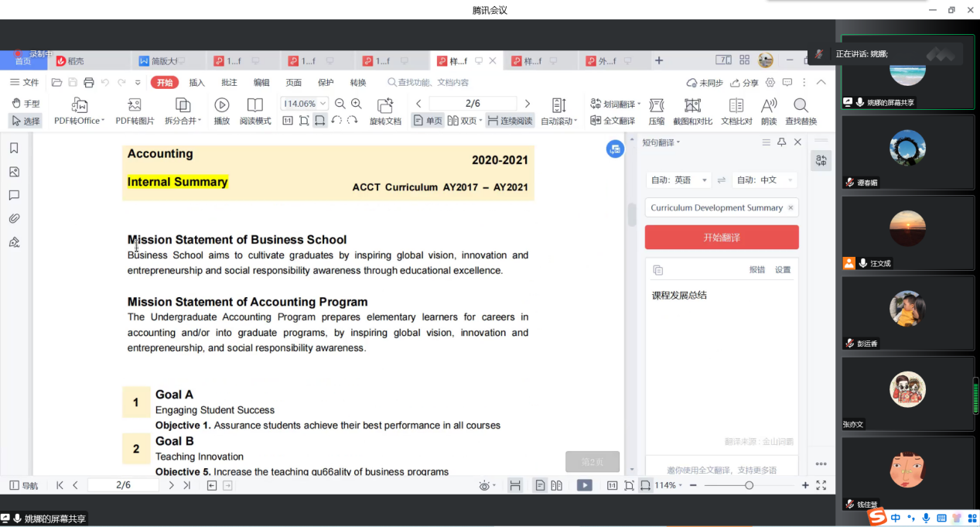
Task: Open the 插入 menu tab
Action: [197, 83]
